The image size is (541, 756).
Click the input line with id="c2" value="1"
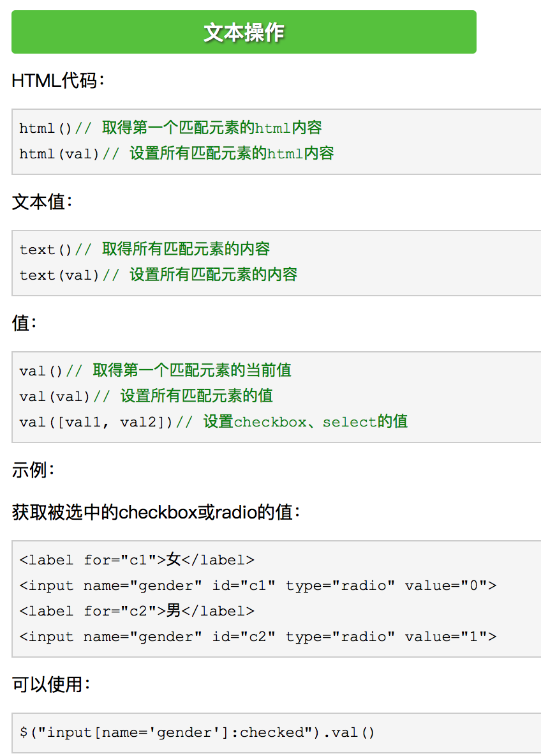pyautogui.click(x=258, y=637)
